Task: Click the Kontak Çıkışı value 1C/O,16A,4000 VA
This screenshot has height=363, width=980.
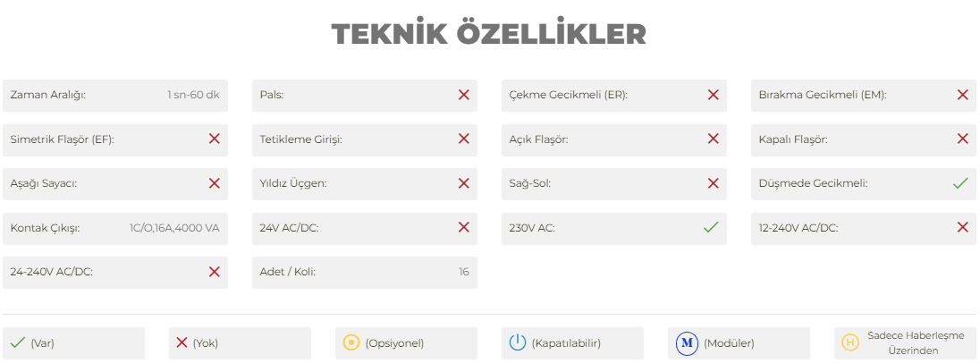Action: point(174,228)
